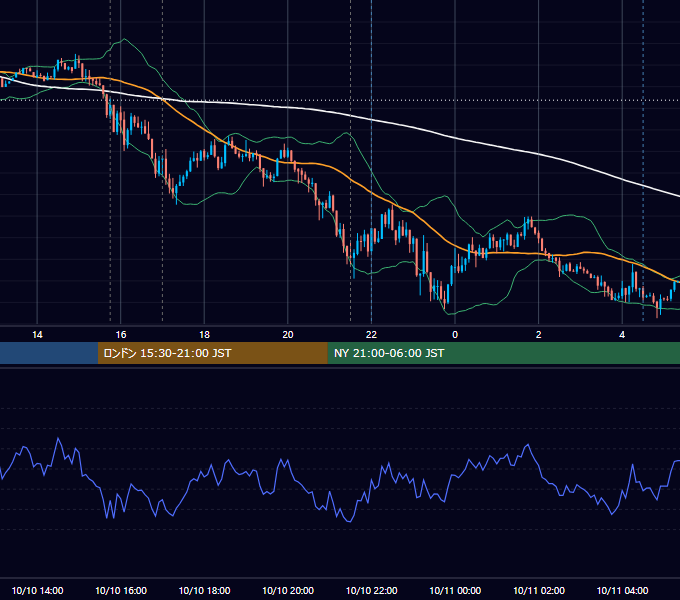Click the 10/10 14:00 date label
The image size is (680, 600).
[x=37, y=590]
